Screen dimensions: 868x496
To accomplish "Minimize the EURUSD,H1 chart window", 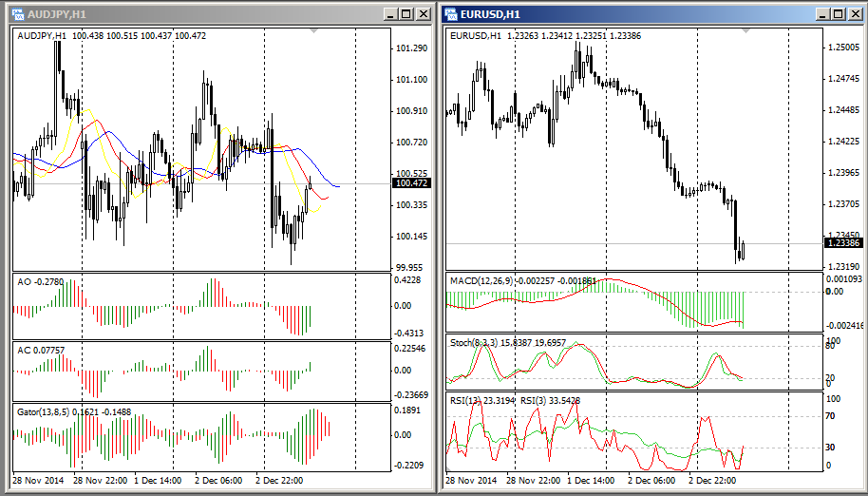I will 823,14.
